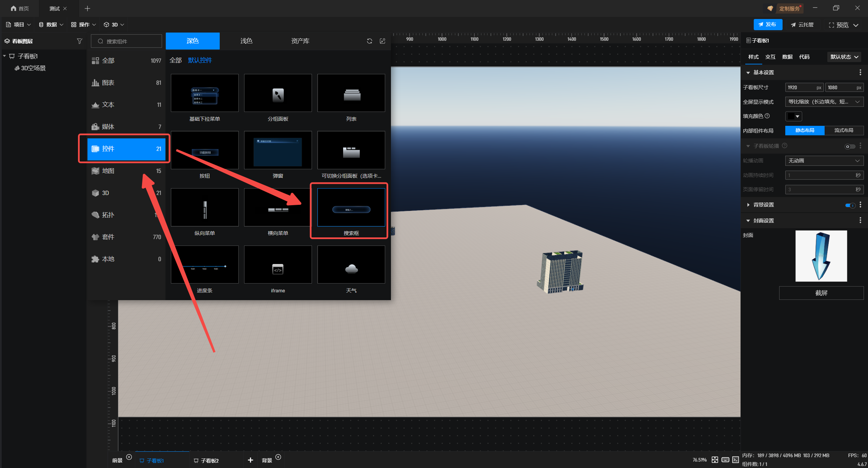Expand the 背景设置 section
The width and height of the screenshot is (868, 468).
point(748,205)
